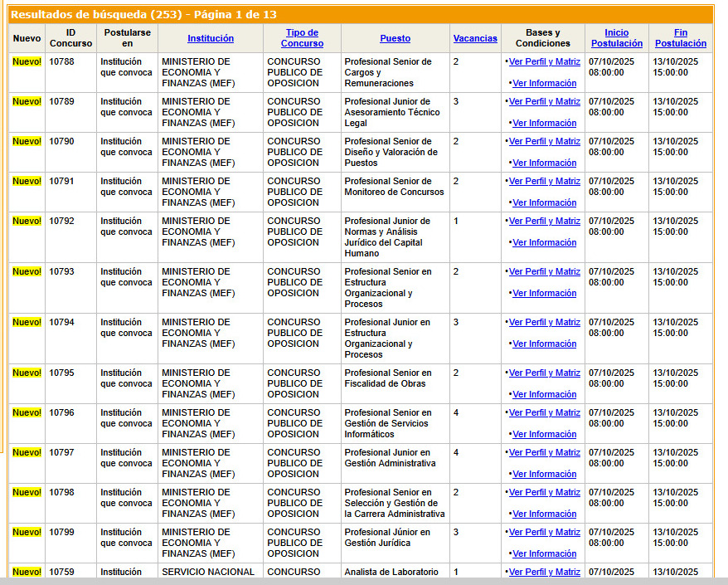This screenshot has height=585, width=728.
Task: Click the Puesto column header link
Action: pyautogui.click(x=395, y=38)
